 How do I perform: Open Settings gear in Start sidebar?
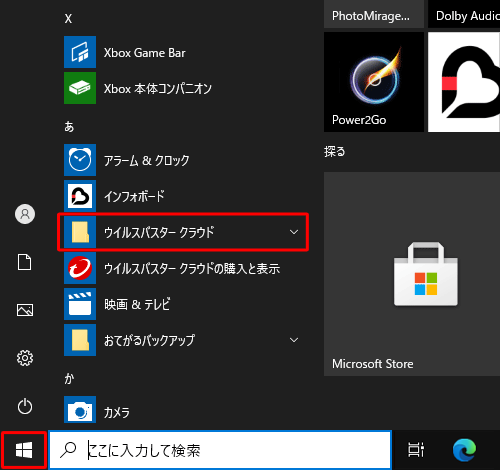[x=25, y=358]
